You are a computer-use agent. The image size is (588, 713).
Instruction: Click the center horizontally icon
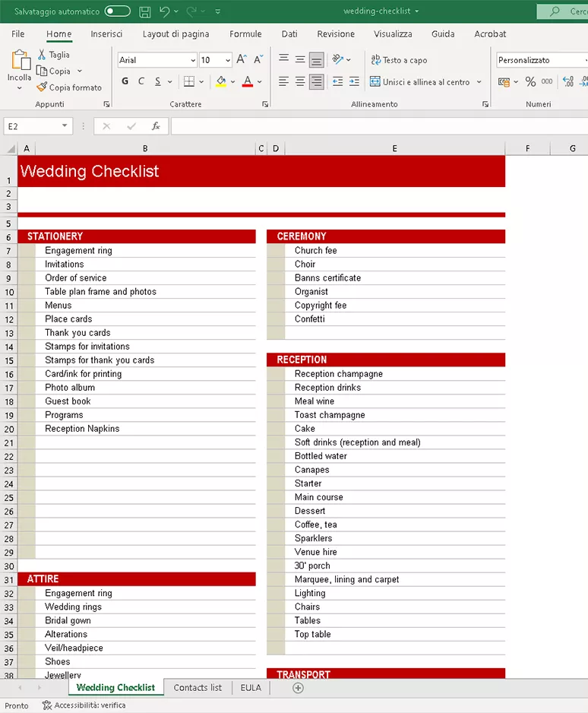[x=300, y=81]
